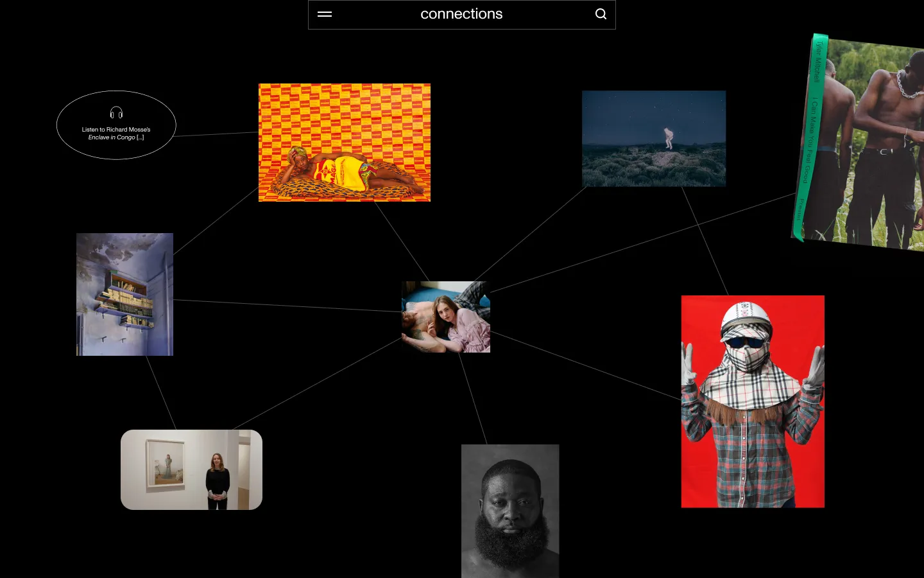The width and height of the screenshot is (924, 578).
Task: Open the night landscape with white figure image
Action: (654, 139)
